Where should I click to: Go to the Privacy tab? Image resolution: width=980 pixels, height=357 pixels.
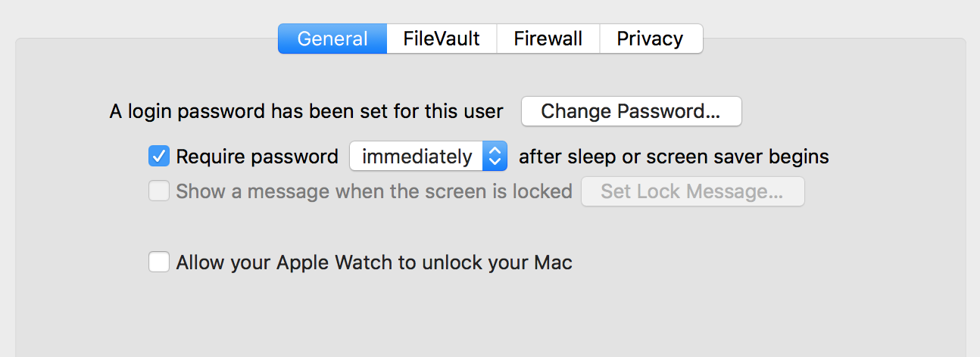coord(650,39)
